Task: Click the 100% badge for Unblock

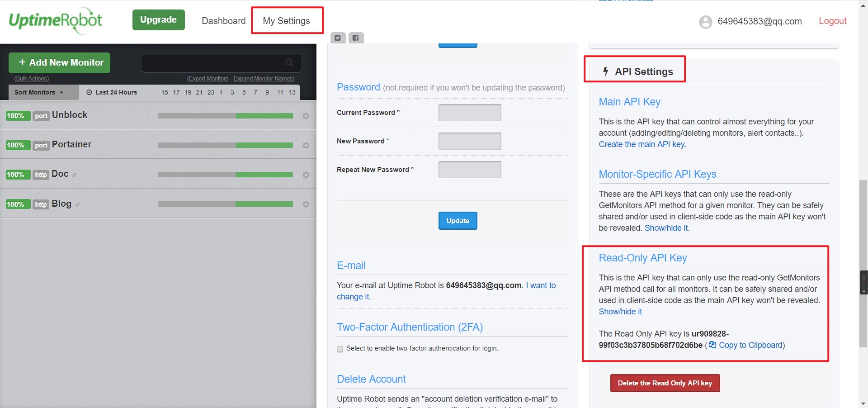Action: [x=18, y=116]
